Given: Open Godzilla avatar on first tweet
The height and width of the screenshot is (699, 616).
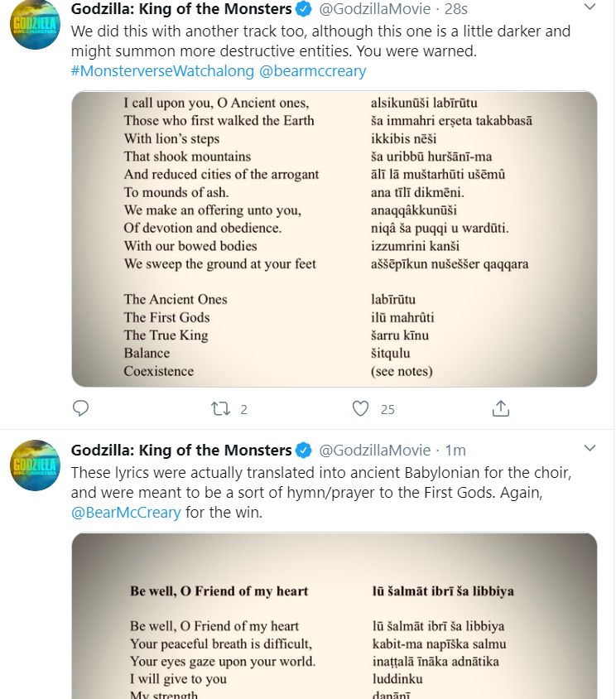Looking at the screenshot, I should (x=36, y=24).
